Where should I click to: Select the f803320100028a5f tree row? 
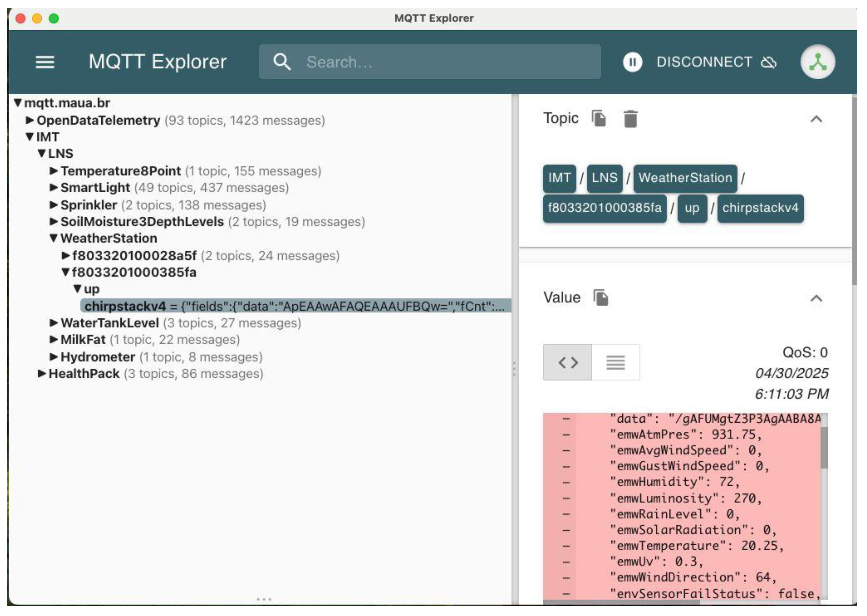[x=200, y=256]
